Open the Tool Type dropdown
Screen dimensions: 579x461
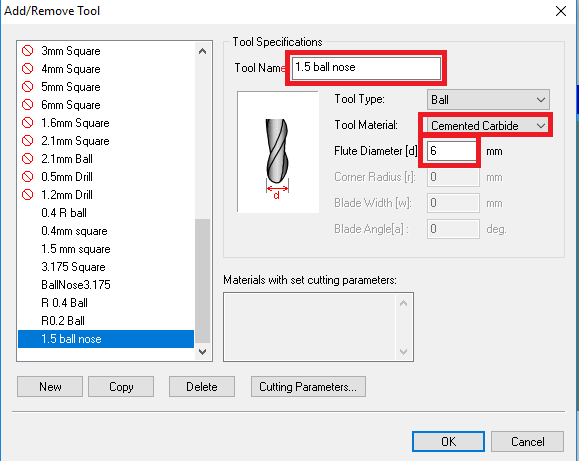pos(488,100)
